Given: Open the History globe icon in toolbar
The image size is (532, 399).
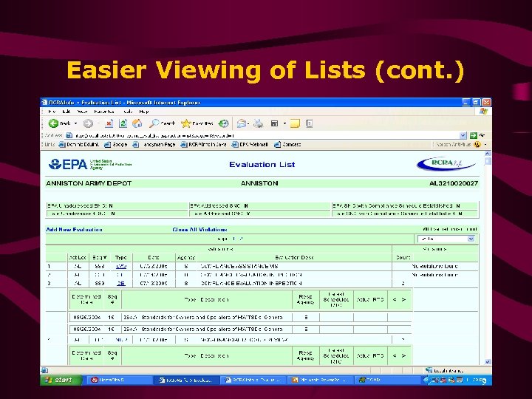Looking at the screenshot, I should coord(223,123).
